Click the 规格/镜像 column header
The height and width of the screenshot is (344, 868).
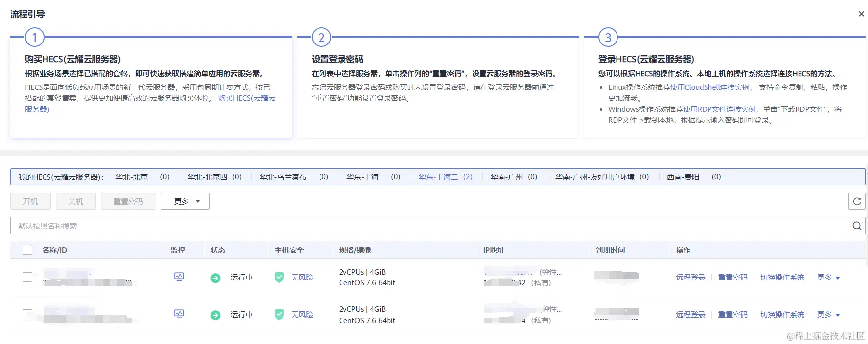355,250
